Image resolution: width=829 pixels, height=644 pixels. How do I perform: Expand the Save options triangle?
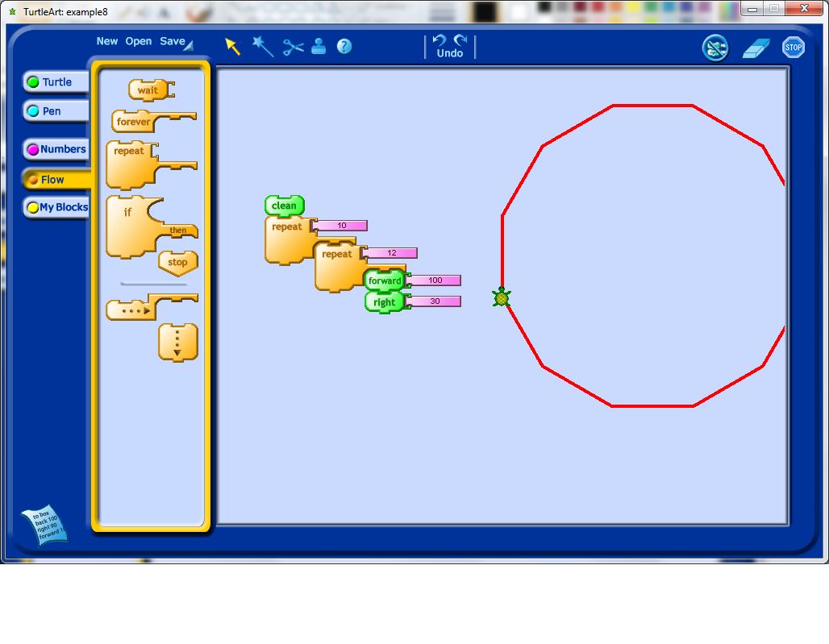coord(190,46)
